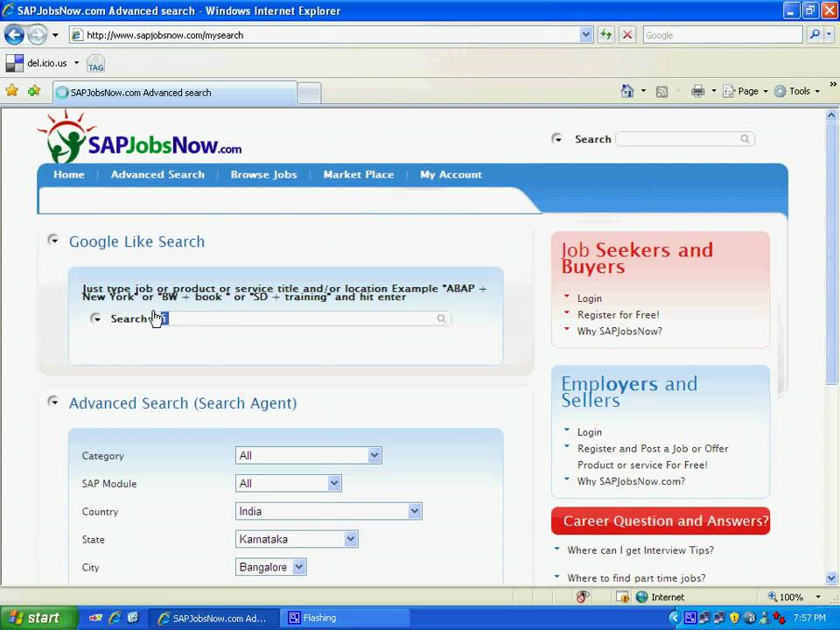Click the system tray clock 7:57 PM
840x630 pixels.
pos(809,618)
